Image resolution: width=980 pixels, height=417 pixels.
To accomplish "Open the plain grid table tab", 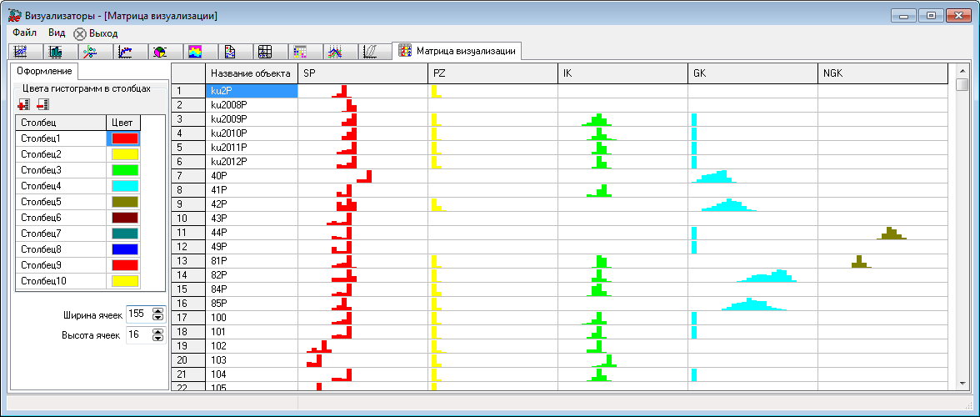I will pos(267,51).
